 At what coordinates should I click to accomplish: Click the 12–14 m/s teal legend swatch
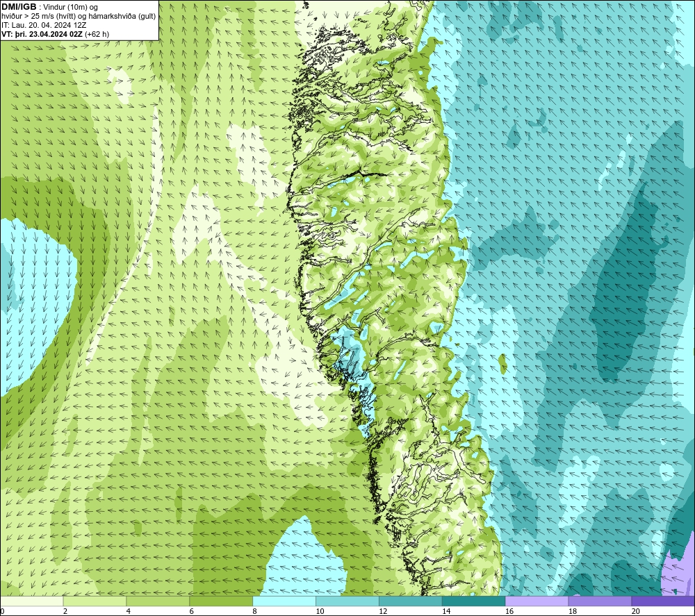(x=411, y=601)
